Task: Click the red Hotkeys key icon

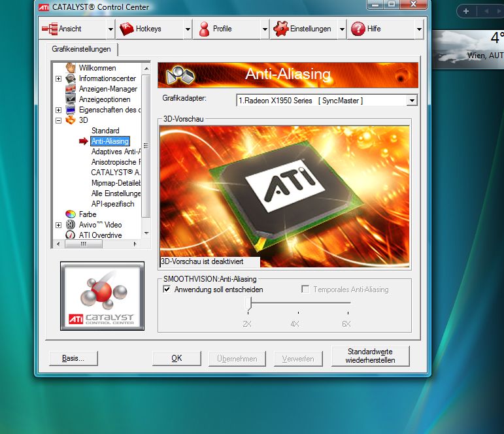Action: pos(126,29)
